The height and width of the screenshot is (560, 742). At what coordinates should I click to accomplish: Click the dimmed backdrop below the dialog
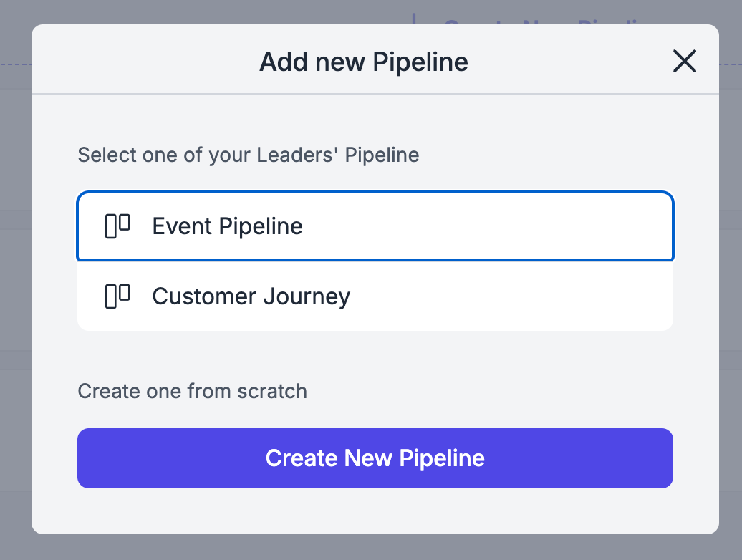pyautogui.click(x=371, y=548)
